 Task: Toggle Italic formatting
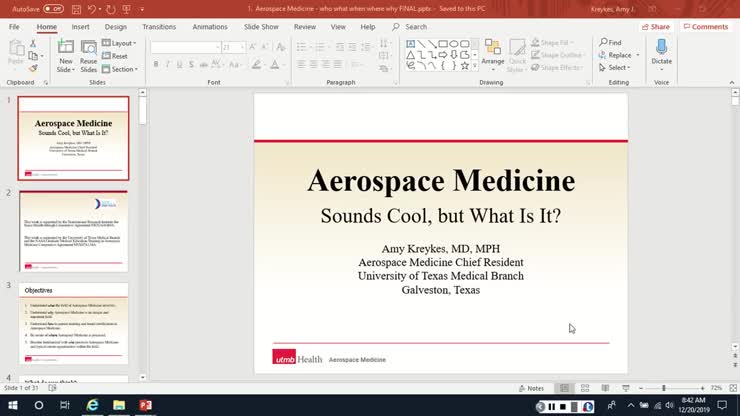[x=168, y=65]
